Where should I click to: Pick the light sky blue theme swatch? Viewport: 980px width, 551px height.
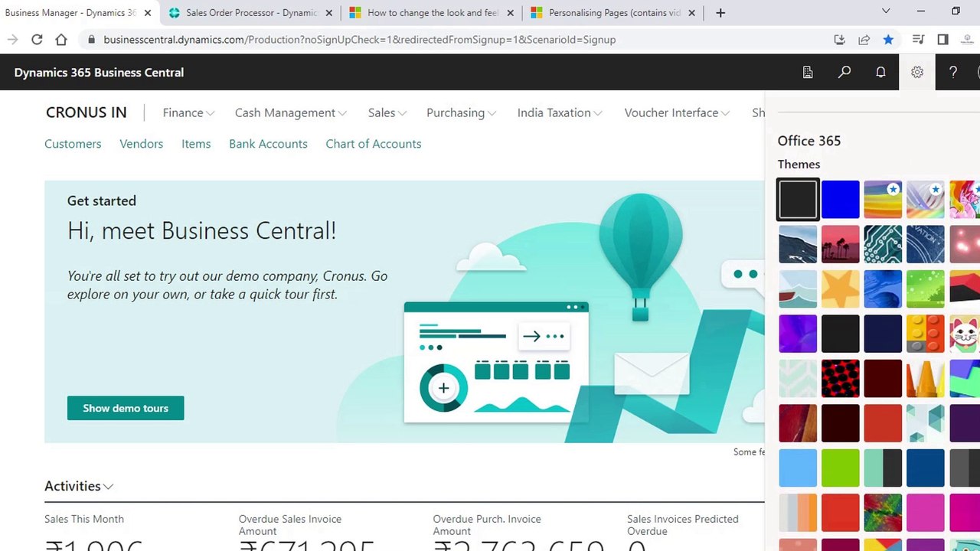pyautogui.click(x=798, y=468)
